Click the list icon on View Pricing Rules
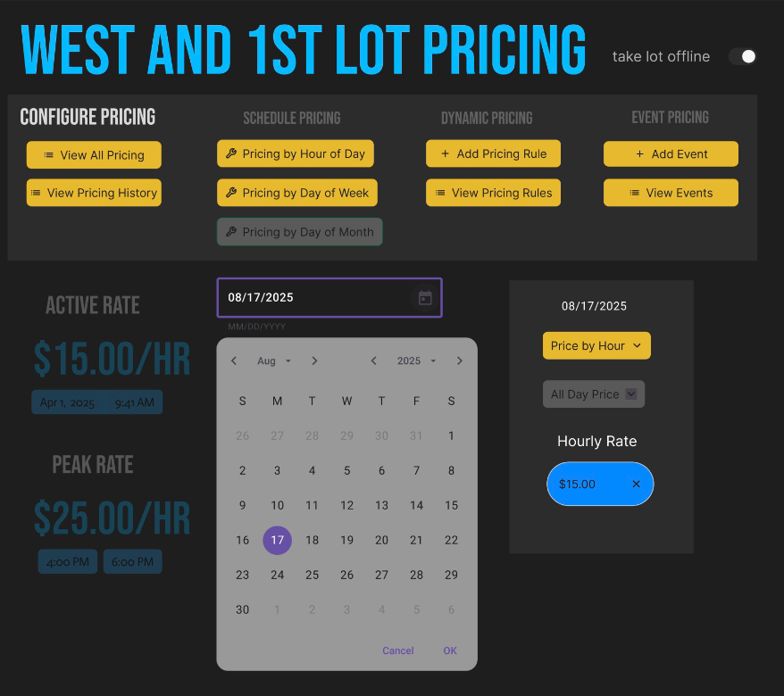 438,193
